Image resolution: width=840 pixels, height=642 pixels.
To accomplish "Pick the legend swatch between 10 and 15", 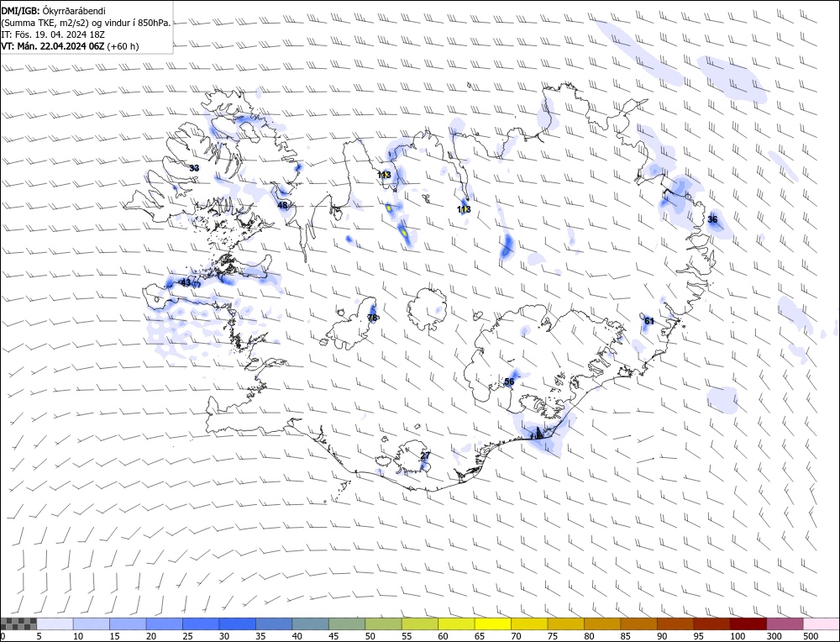I will pos(92,624).
